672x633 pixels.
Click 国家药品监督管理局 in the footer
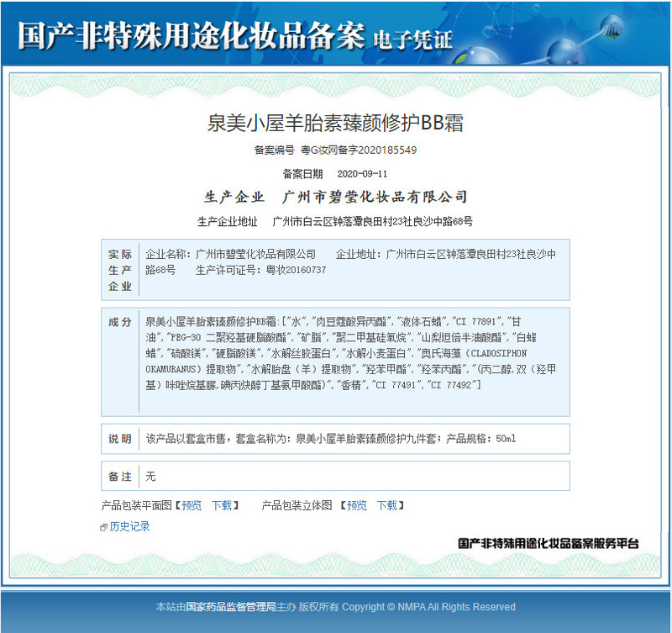(231, 607)
